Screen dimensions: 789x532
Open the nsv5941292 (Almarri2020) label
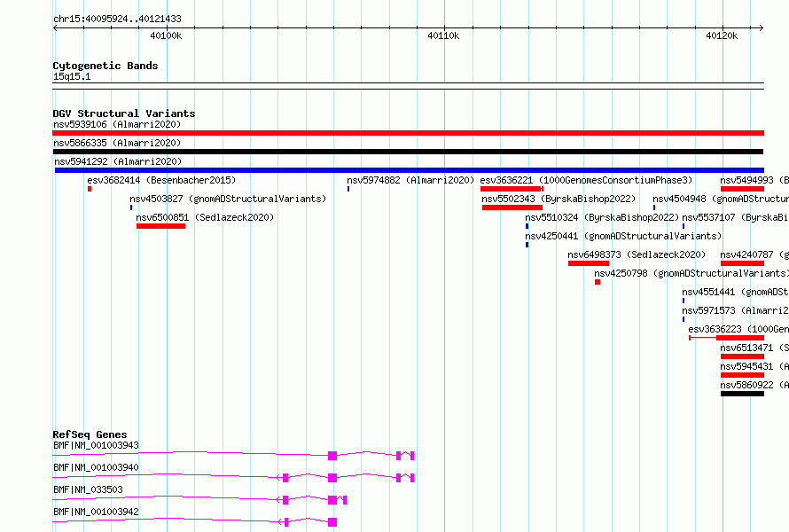click(x=118, y=161)
